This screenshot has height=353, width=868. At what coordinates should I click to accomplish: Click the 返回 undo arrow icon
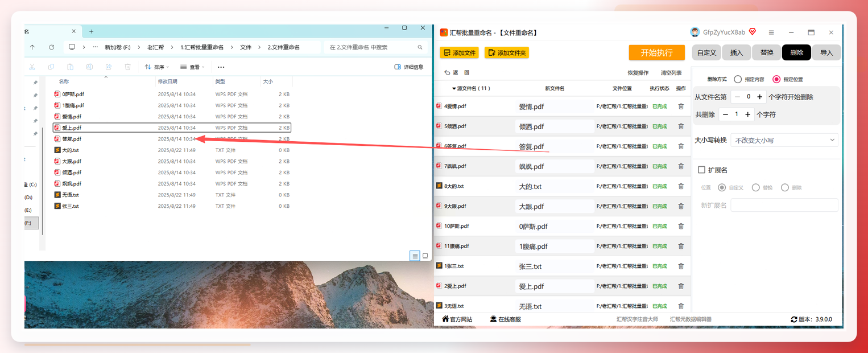pyautogui.click(x=447, y=73)
